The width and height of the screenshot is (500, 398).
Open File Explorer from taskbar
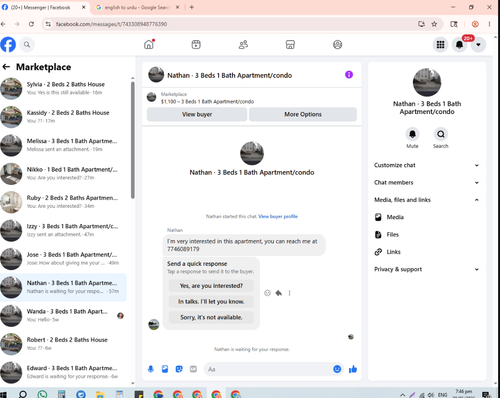pyautogui.click(x=100, y=395)
